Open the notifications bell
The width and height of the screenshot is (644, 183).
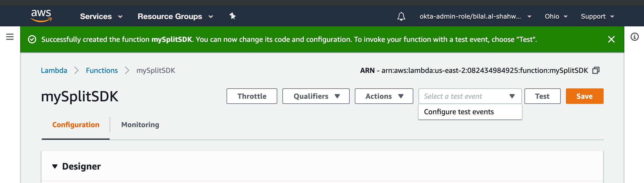tap(401, 16)
